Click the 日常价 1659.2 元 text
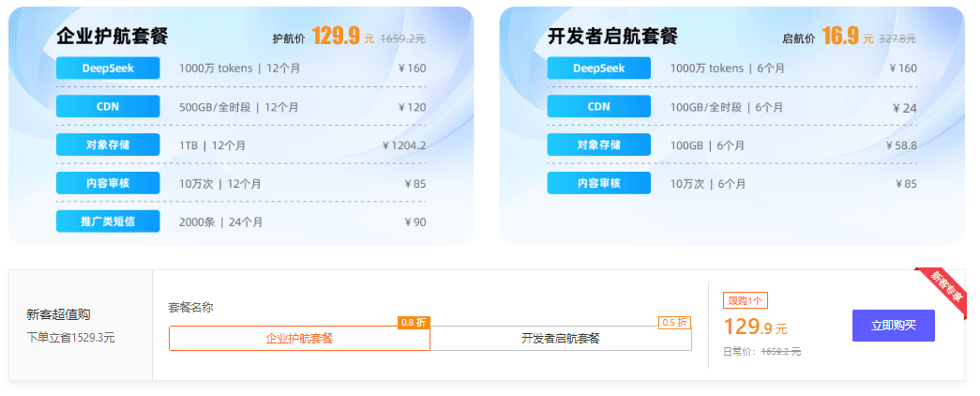980x396 pixels. [761, 352]
